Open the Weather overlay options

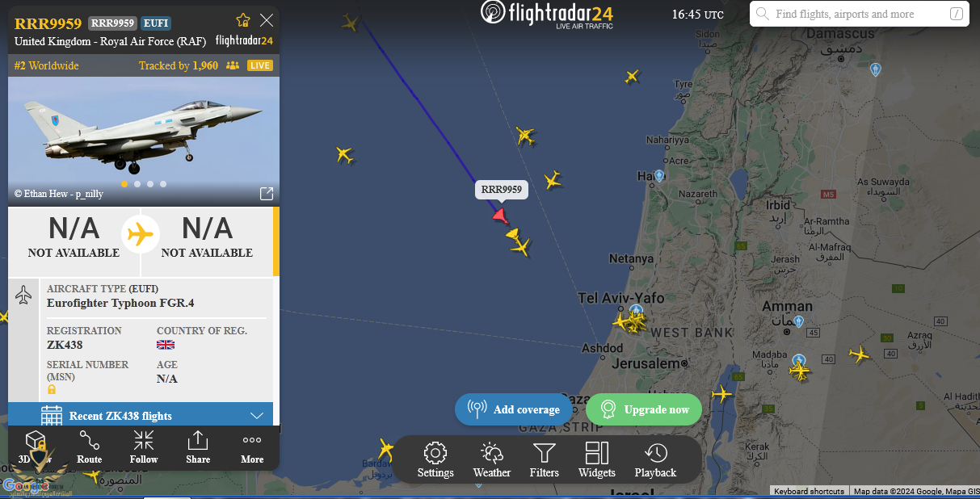click(x=492, y=460)
